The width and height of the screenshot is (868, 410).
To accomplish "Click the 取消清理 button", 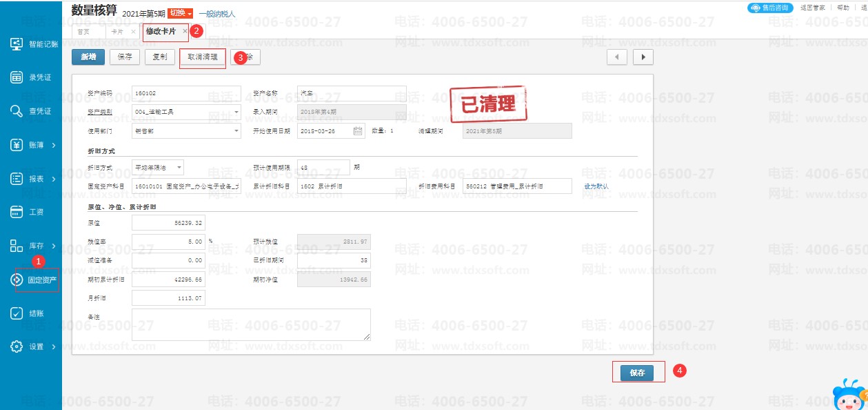I will coord(202,57).
